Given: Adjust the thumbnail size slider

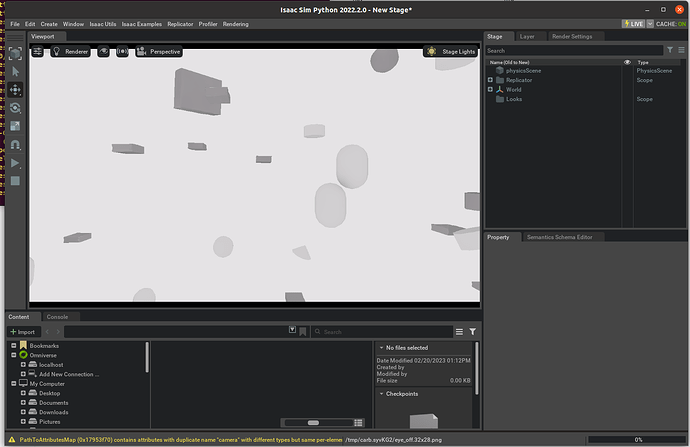Looking at the screenshot, I should click(318, 423).
